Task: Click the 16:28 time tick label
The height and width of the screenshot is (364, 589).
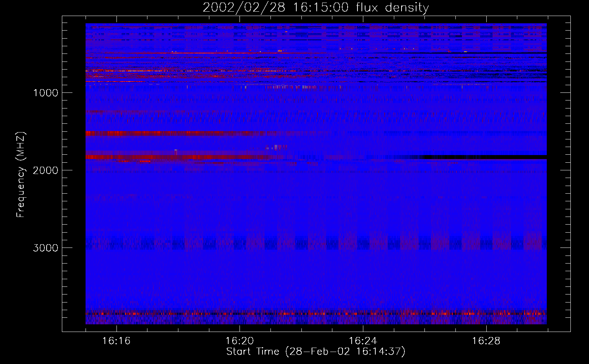Action: click(x=486, y=341)
